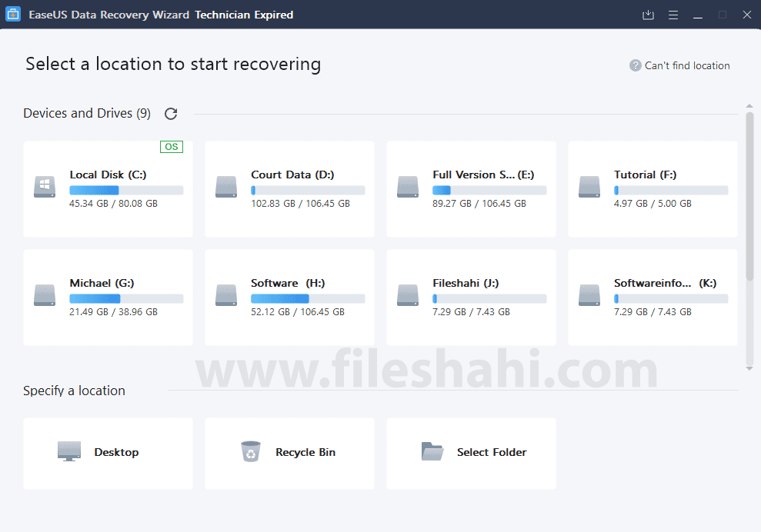Click the Select a location to start recovering title
Viewport: 761px width, 532px height.
[x=173, y=64]
